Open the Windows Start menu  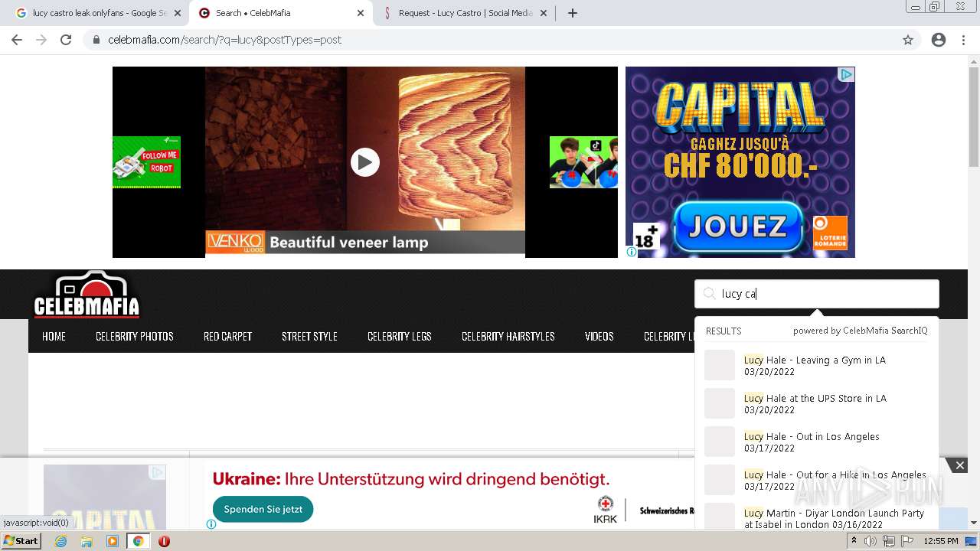[21, 541]
